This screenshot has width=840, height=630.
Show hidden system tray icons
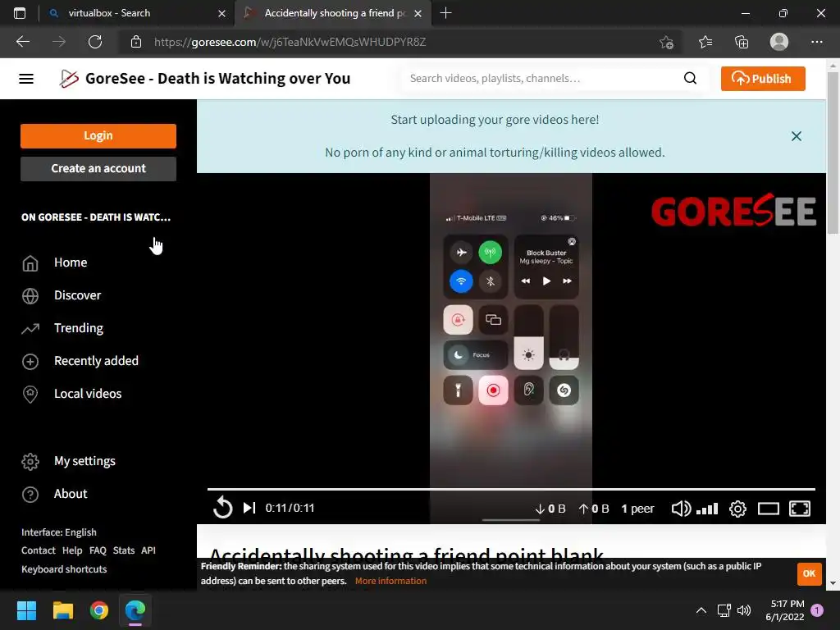(x=701, y=610)
